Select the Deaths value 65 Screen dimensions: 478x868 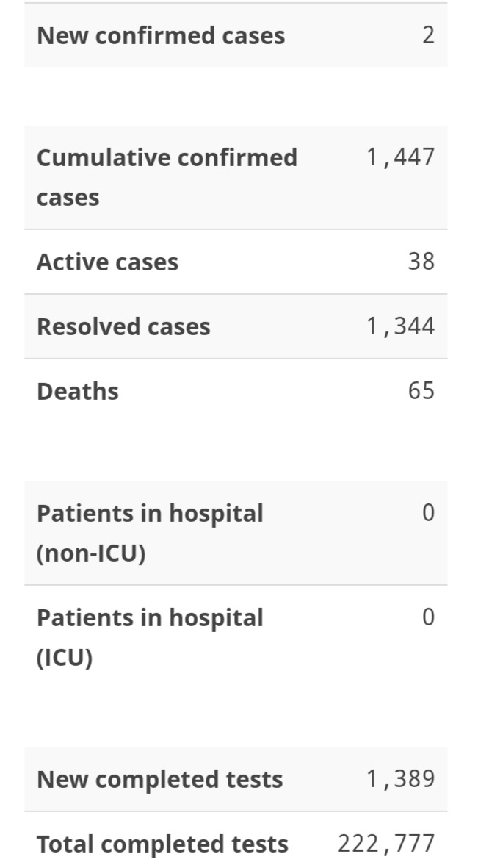click(421, 391)
